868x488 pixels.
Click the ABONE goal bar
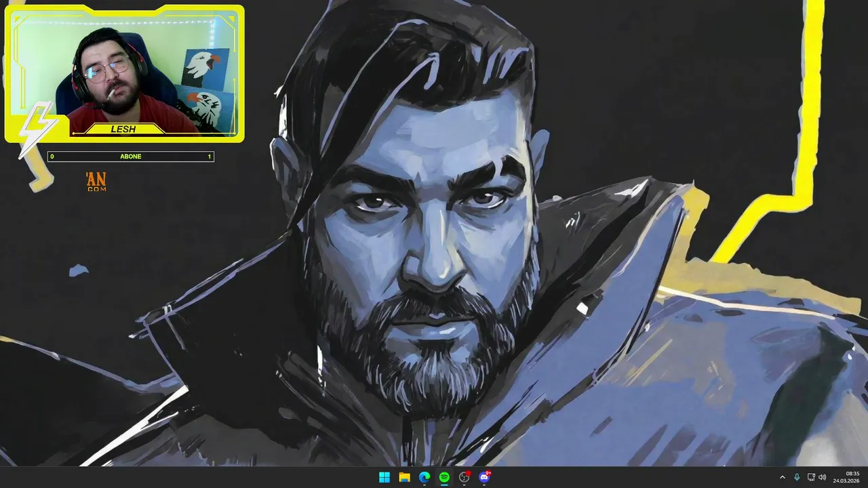131,157
